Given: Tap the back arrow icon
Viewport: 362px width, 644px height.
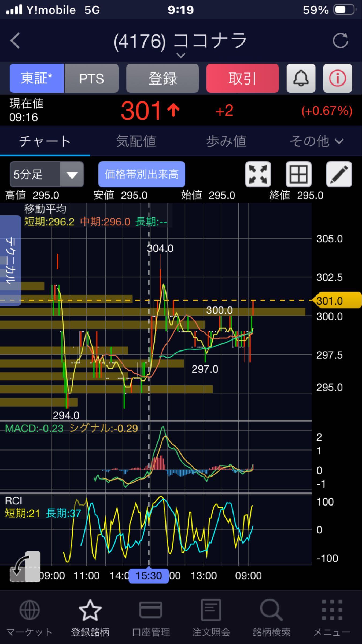Looking at the screenshot, I should pos(15,41).
